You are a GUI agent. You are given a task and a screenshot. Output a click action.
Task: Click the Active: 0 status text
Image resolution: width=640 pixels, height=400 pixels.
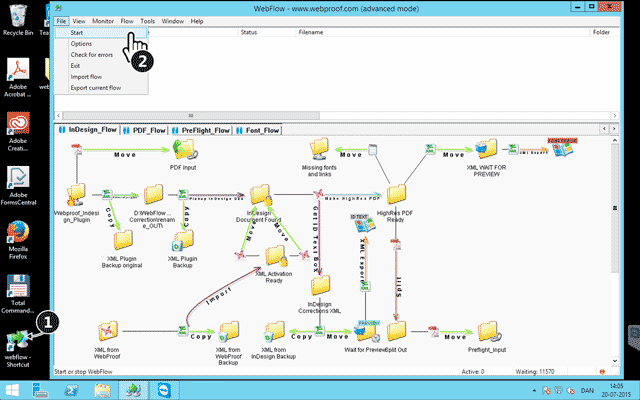473,371
